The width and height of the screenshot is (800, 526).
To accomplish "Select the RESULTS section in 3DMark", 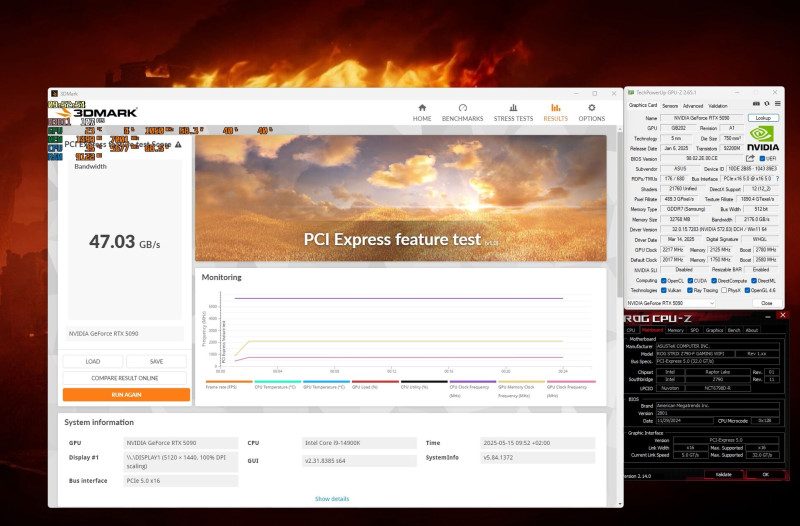I will coord(556,113).
